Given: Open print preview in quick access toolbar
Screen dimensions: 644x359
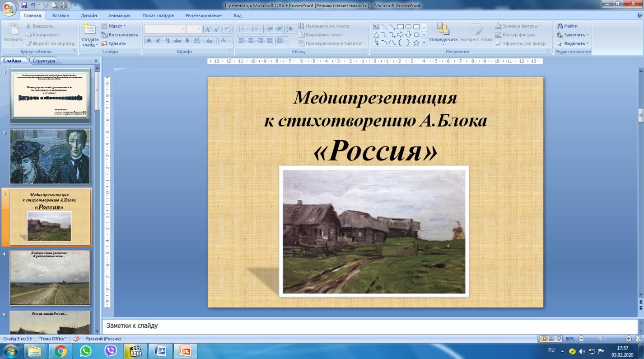Looking at the screenshot, I should tap(54, 5).
